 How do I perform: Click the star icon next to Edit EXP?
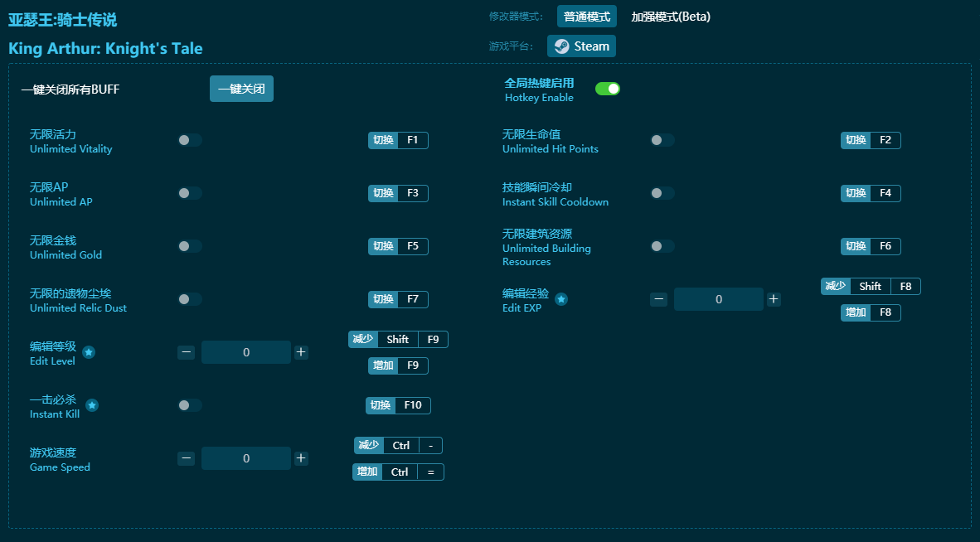(561, 299)
